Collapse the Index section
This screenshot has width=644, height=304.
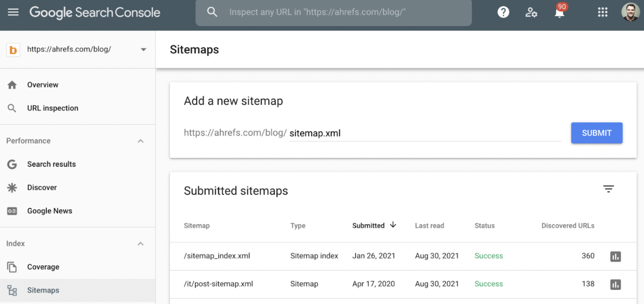141,244
